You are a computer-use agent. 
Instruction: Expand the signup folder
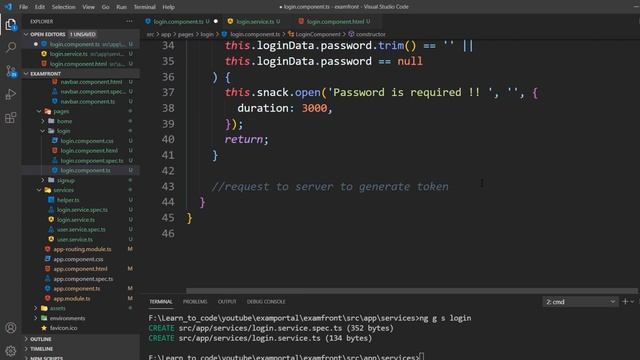coord(43,180)
